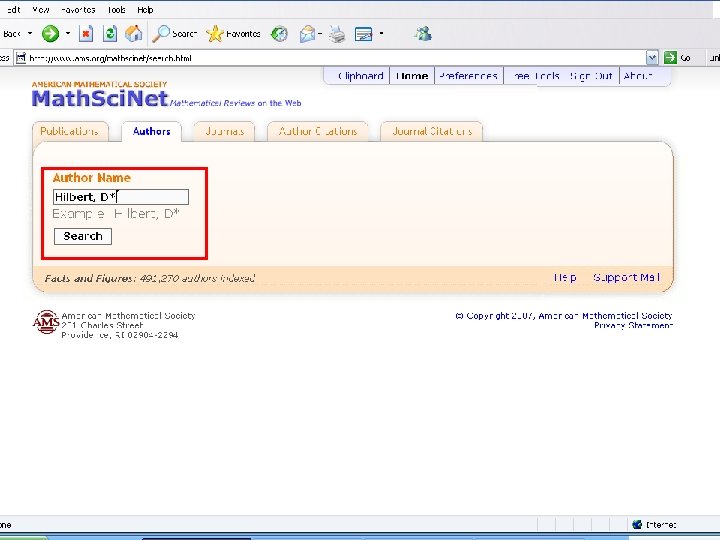Viewport: 720px width, 540px height.
Task: Go to the browser Home page icon
Action: coord(134,34)
